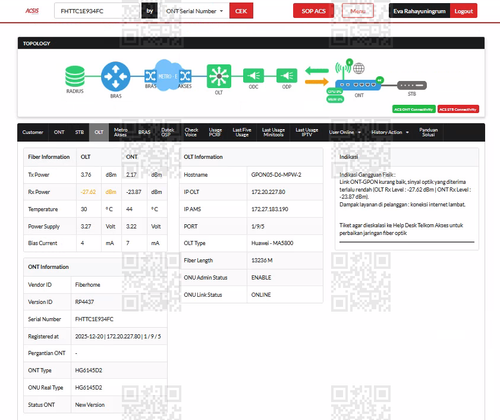Click the orange right-pointing arrow icon
500x420 pixels.
(x=317, y=81)
